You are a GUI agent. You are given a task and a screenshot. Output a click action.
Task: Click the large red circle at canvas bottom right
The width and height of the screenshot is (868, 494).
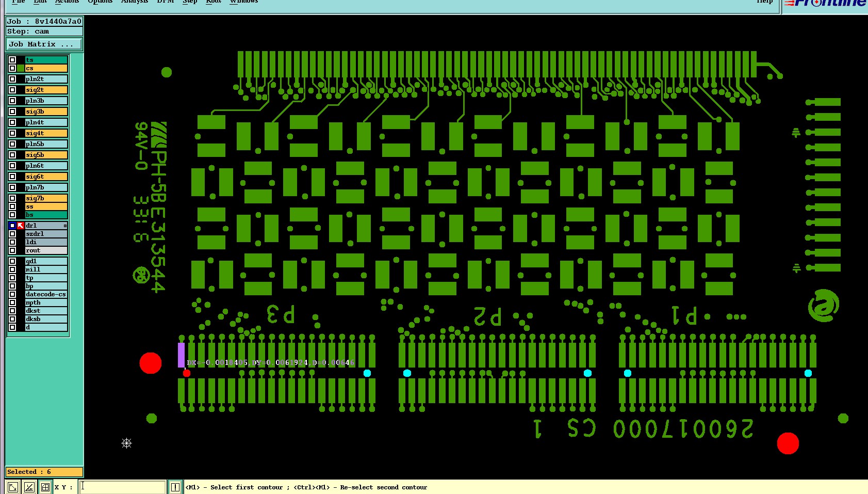(788, 443)
